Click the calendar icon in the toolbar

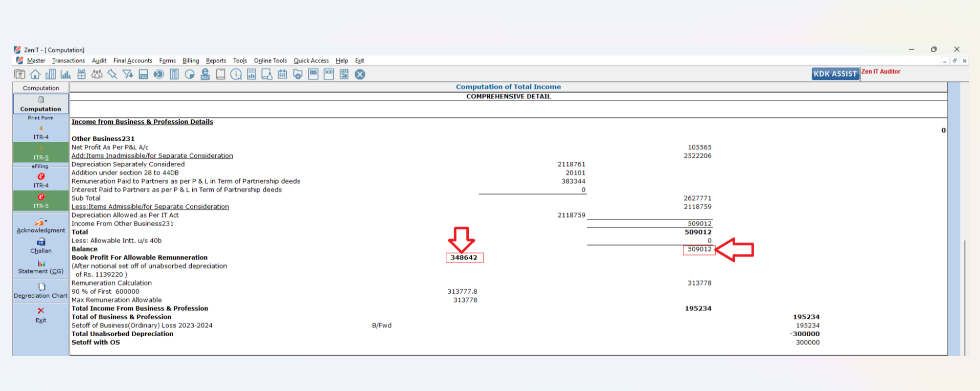click(x=282, y=75)
